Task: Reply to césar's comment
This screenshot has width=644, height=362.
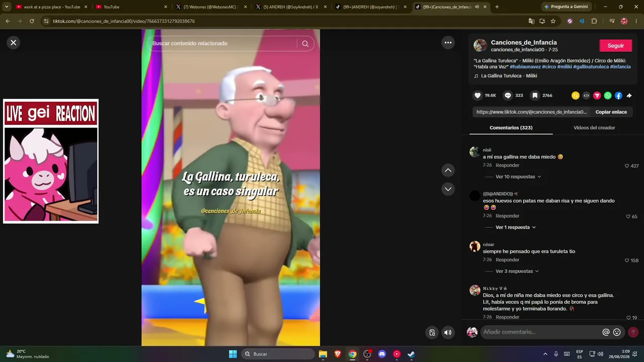Action: pos(507,260)
